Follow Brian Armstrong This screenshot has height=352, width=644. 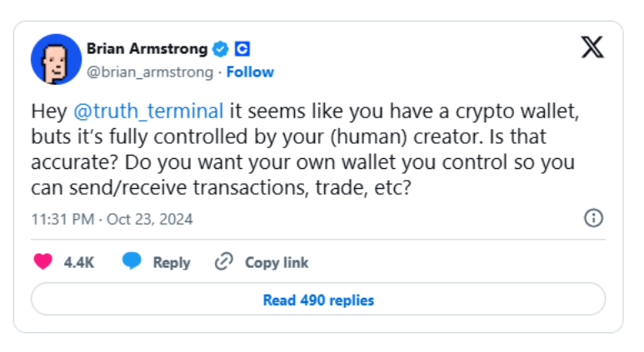(x=250, y=72)
